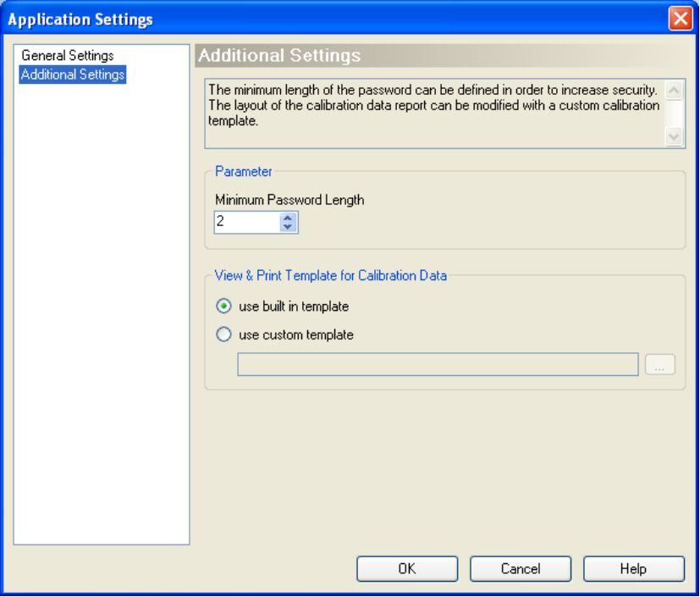Enable the use custom template option
This screenshot has width=700, height=597.
coord(223,334)
